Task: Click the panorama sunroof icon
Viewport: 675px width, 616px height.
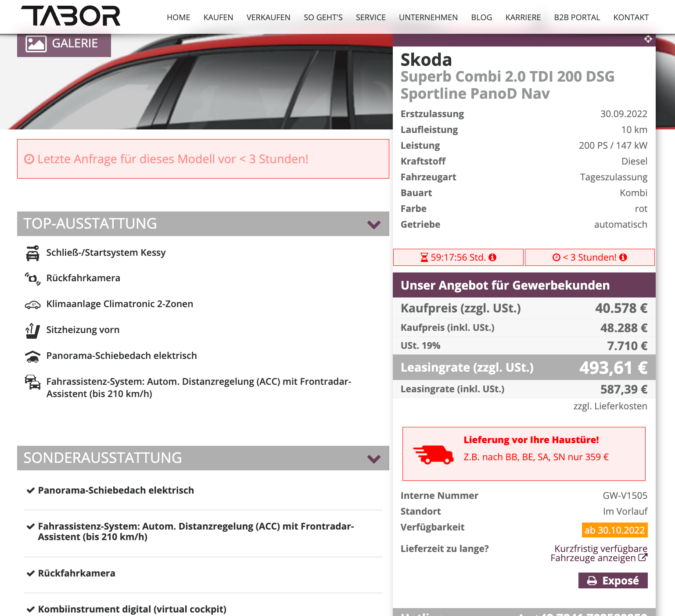Action: tap(32, 356)
